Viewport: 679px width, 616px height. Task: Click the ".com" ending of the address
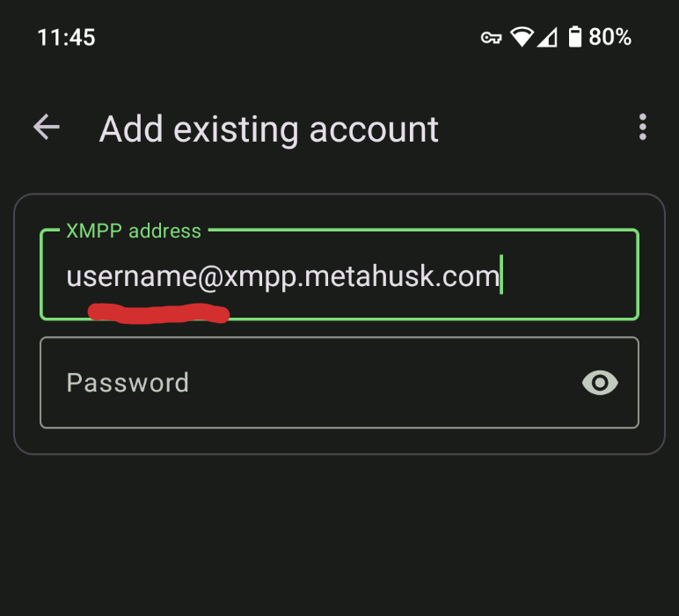[470, 277]
